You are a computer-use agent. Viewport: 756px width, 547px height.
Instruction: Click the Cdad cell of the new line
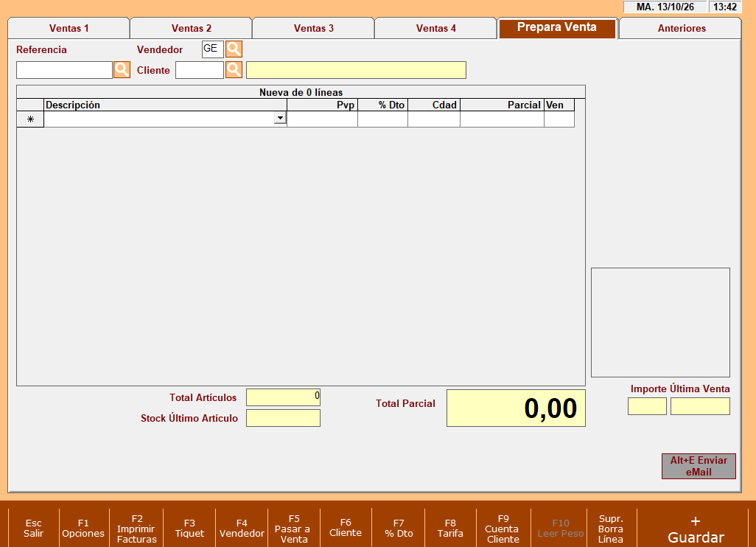(434, 119)
